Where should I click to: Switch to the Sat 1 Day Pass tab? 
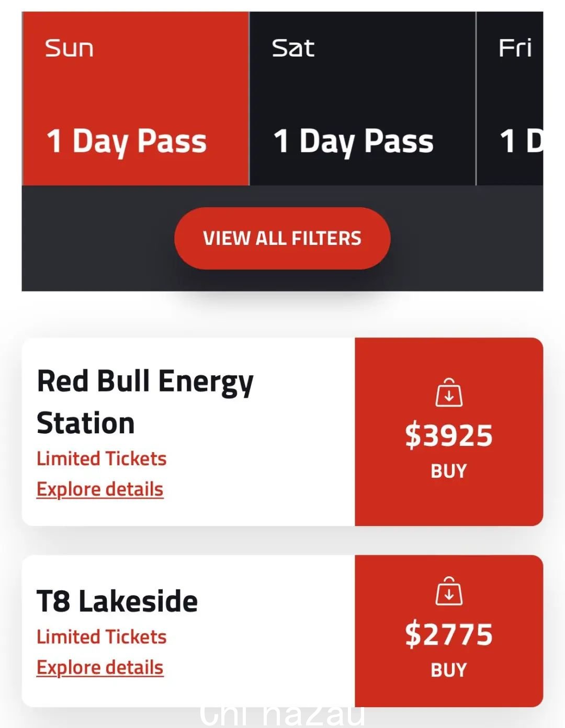(x=363, y=98)
